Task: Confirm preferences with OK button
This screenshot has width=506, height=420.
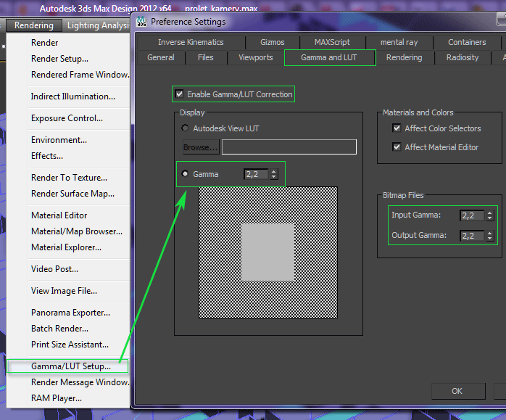Action: [x=458, y=391]
